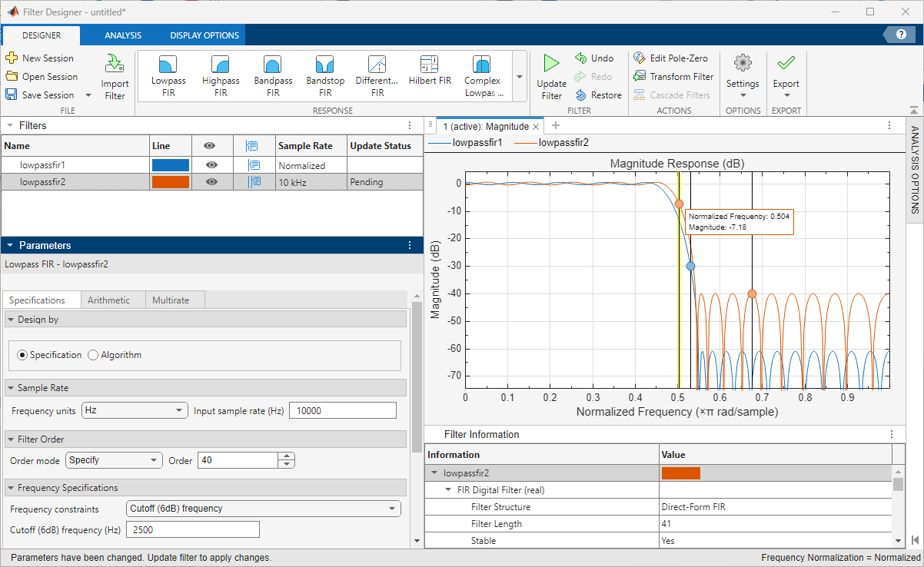
Task: Click the Update Filter play icon
Action: 551,64
